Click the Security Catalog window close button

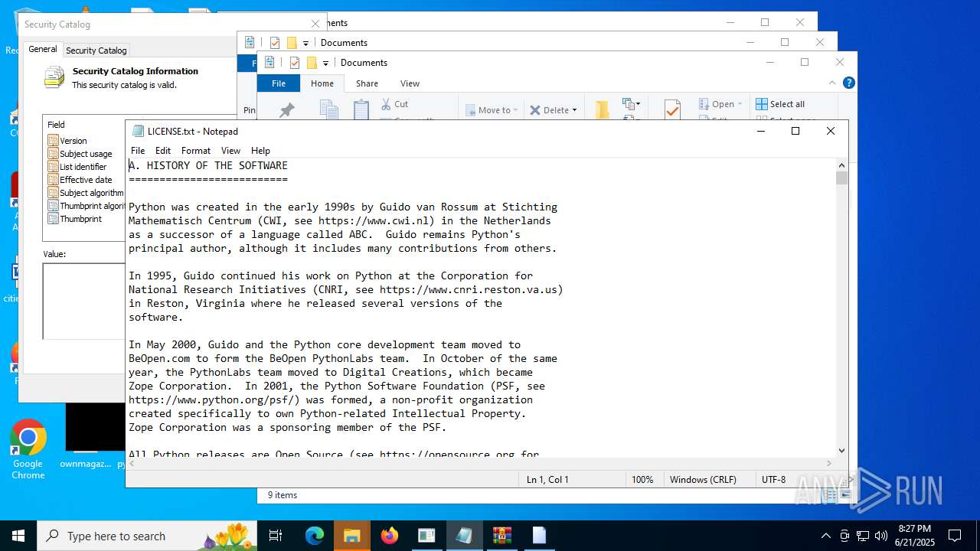[315, 24]
